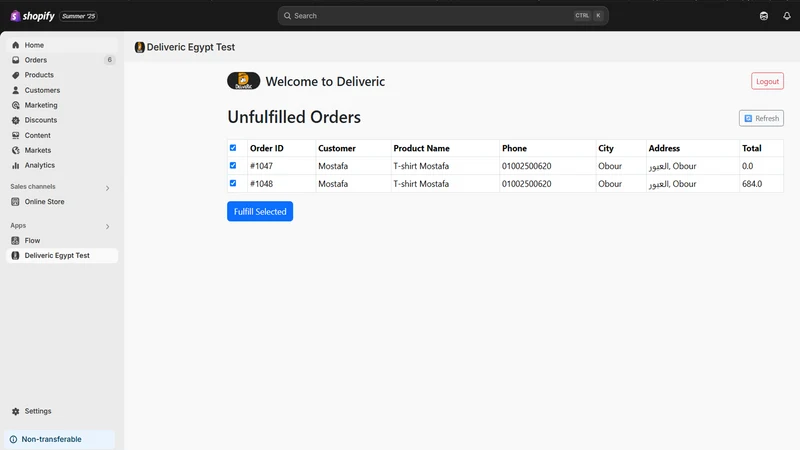Open the Summer '25 edition badge
800x450 pixels.
point(79,16)
